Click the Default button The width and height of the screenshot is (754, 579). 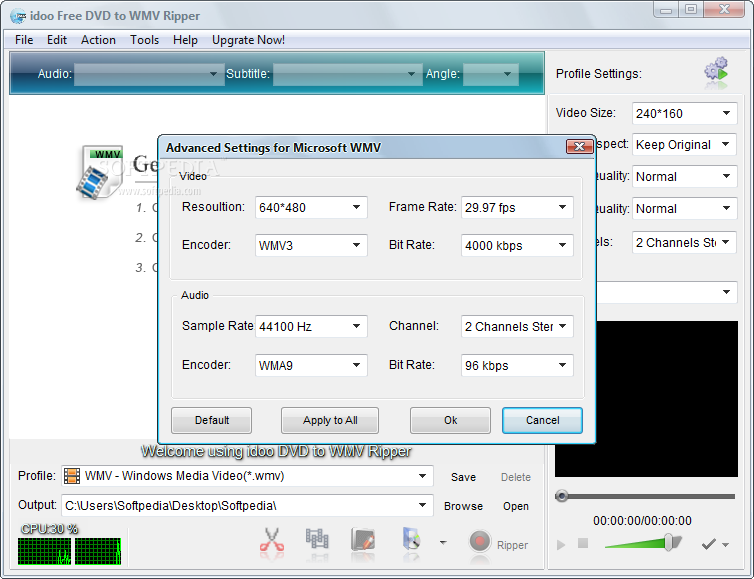click(212, 420)
